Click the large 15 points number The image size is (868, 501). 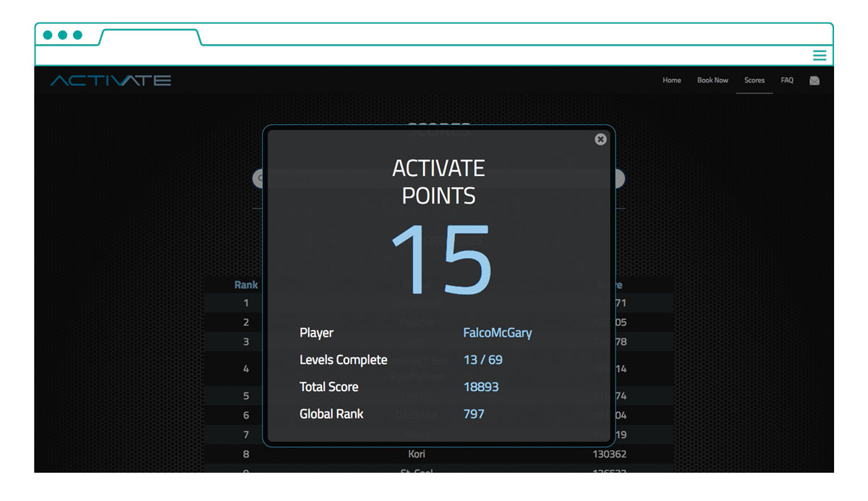tap(441, 259)
